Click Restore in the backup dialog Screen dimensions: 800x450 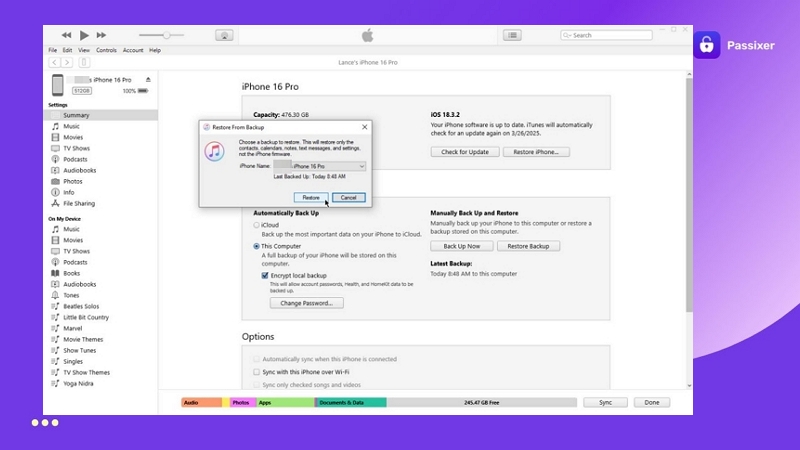(311, 197)
